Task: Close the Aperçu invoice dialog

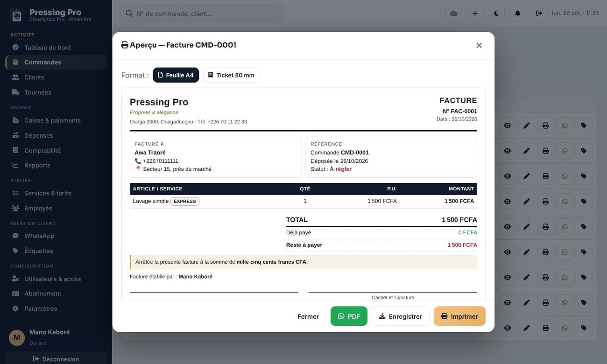Action: point(479,45)
